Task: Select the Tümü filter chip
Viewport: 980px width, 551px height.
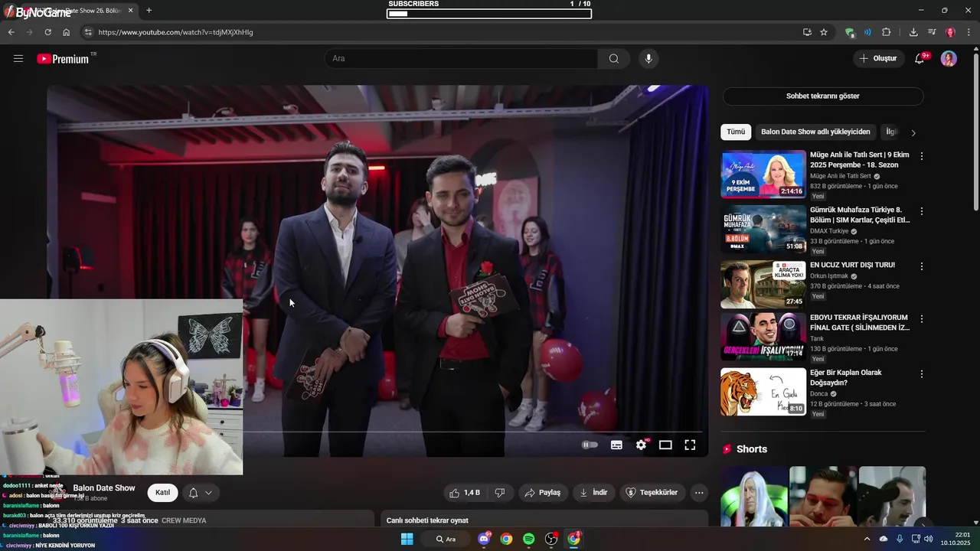Action: [736, 132]
